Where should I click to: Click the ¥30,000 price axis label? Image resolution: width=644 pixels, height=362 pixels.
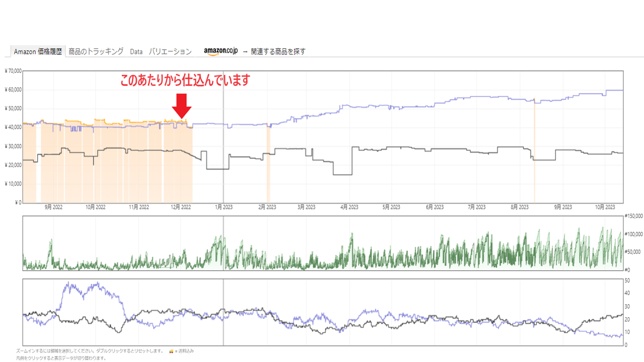tap(13, 146)
